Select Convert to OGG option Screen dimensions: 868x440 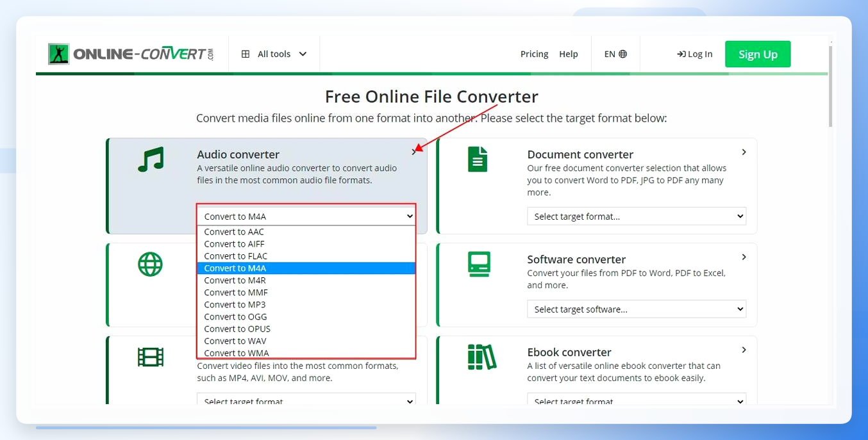point(306,317)
